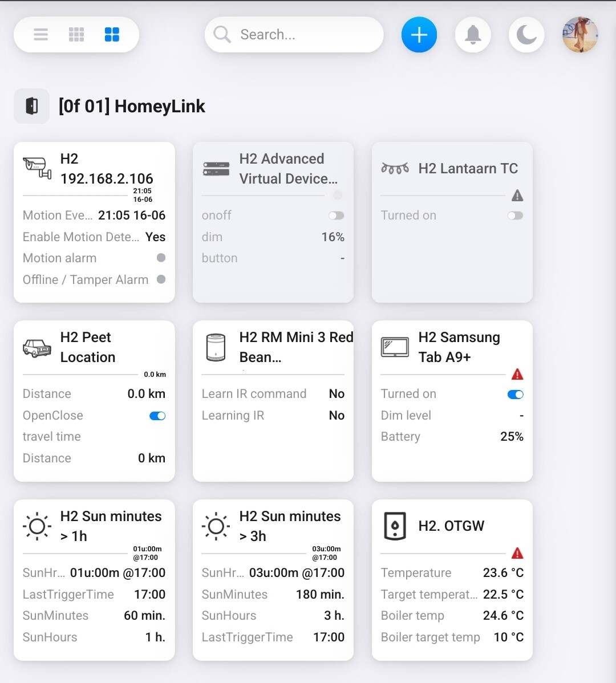Open the H2 Sun minutes > 3h title
616x683 pixels.
tap(290, 526)
